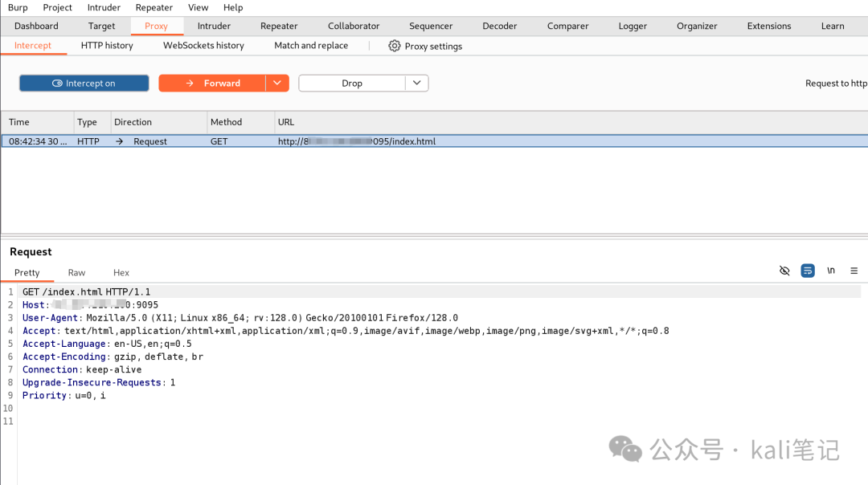The width and height of the screenshot is (868, 485).
Task: Click the 'Connection: keep-alive' line
Action: (x=82, y=369)
